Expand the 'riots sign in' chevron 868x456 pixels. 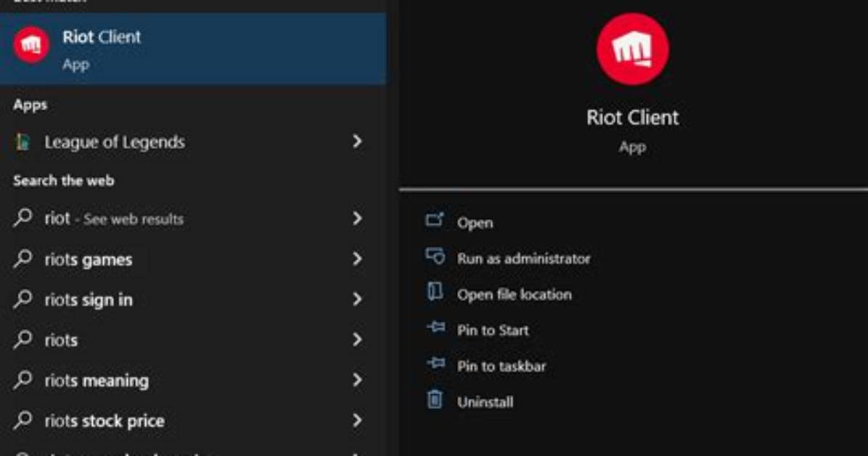[x=358, y=299]
